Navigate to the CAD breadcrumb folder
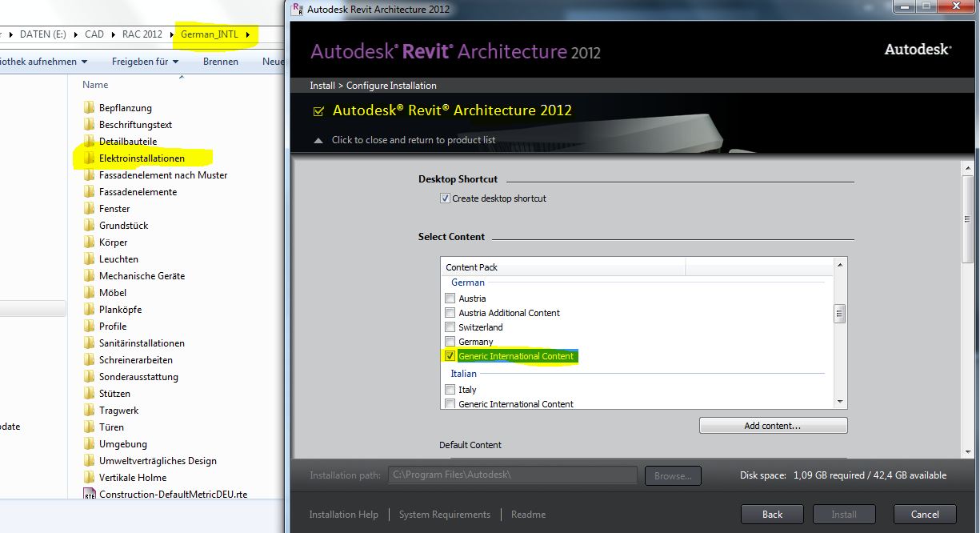Image resolution: width=980 pixels, height=533 pixels. pos(94,34)
